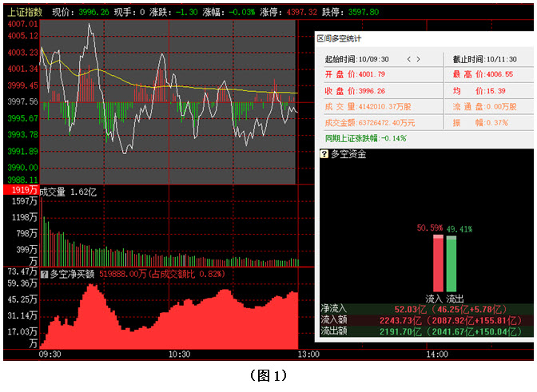
Task: Click the help icon beside 多空净买额
Action: pyautogui.click(x=44, y=274)
